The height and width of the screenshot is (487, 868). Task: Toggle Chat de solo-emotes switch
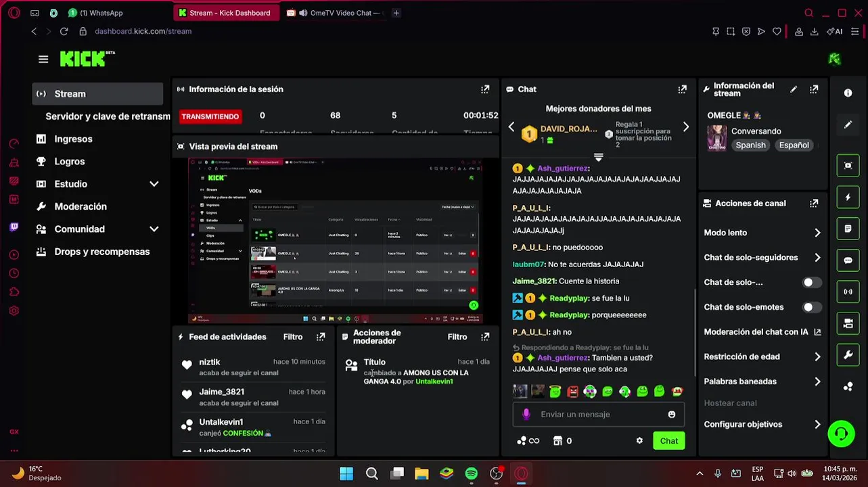click(x=811, y=307)
